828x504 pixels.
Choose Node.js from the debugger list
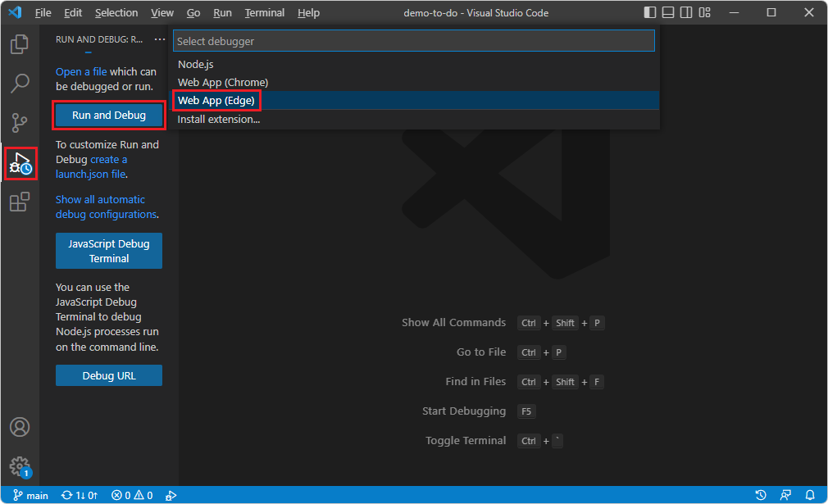coord(195,64)
